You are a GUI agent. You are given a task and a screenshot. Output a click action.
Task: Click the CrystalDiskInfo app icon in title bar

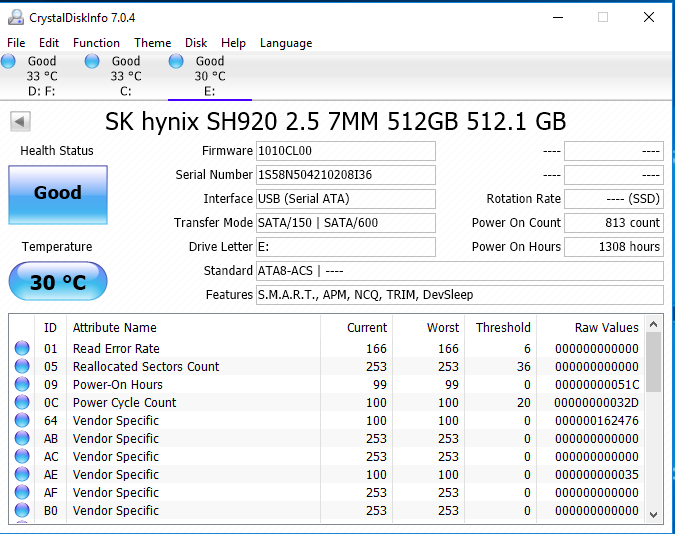[15, 17]
